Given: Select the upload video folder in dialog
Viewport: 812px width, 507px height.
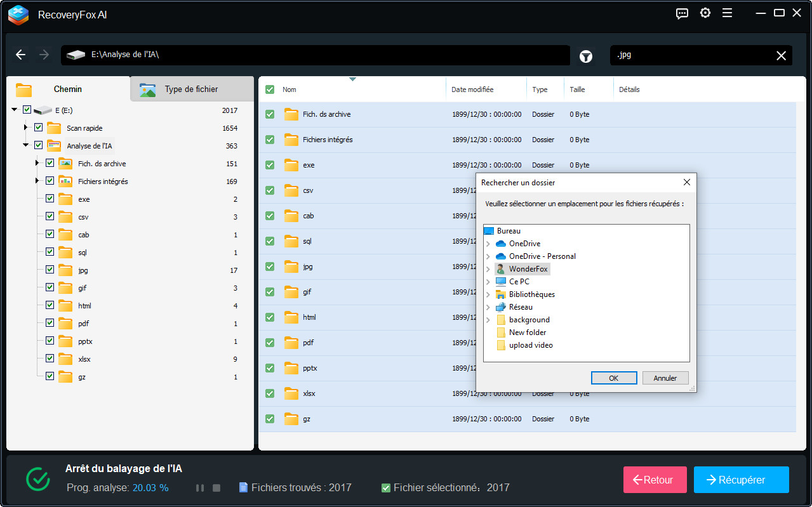Looking at the screenshot, I should [x=531, y=345].
